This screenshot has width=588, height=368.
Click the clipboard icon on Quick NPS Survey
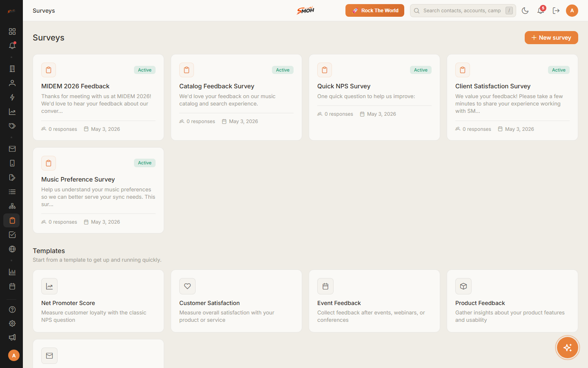click(325, 70)
